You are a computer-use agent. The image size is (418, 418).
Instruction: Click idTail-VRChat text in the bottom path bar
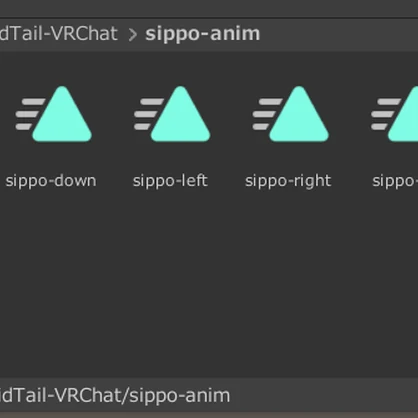click(61, 396)
